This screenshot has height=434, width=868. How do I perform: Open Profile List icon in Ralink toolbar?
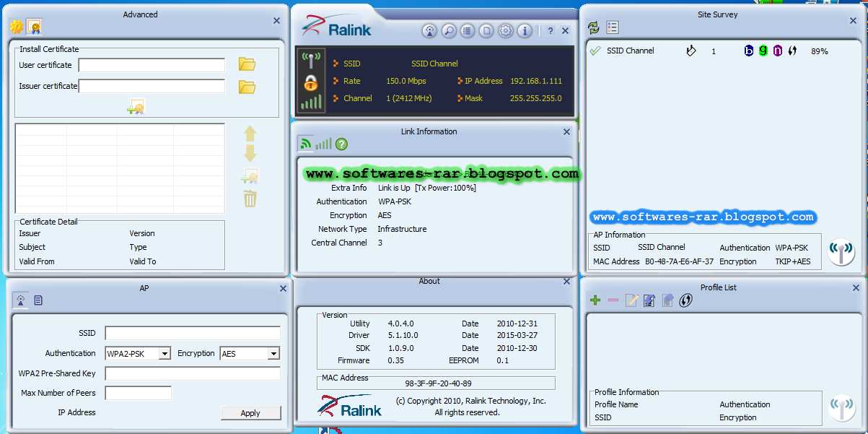(x=468, y=31)
